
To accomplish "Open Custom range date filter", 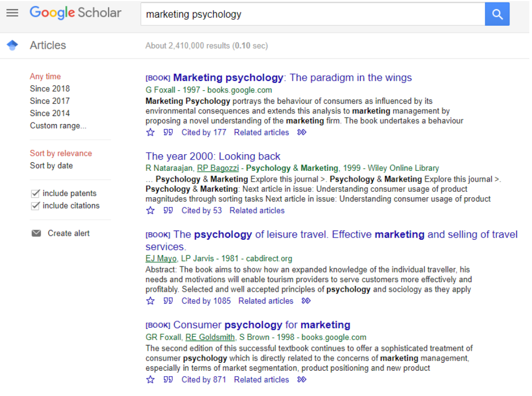I will [58, 126].
